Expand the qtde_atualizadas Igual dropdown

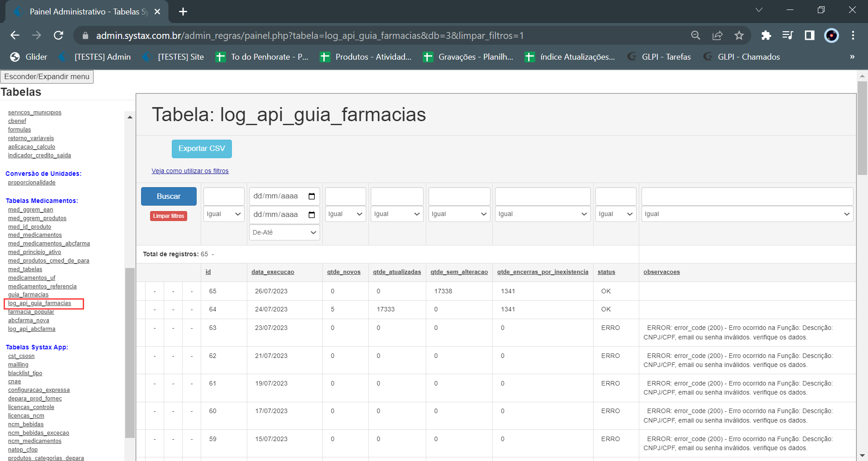click(397, 214)
